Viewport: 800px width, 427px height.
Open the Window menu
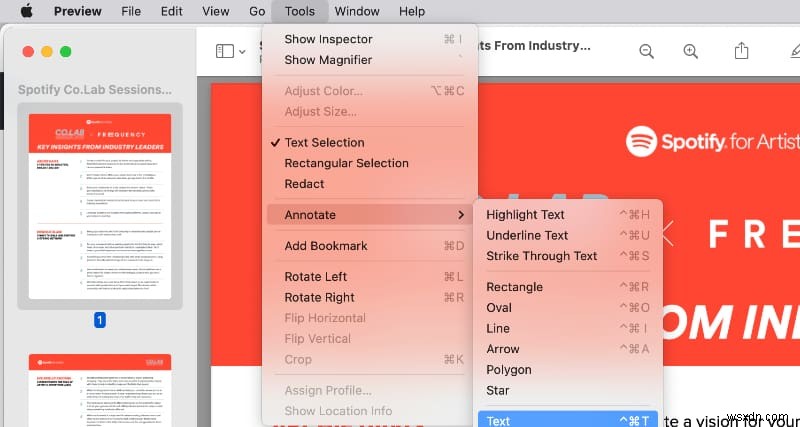[x=357, y=11]
